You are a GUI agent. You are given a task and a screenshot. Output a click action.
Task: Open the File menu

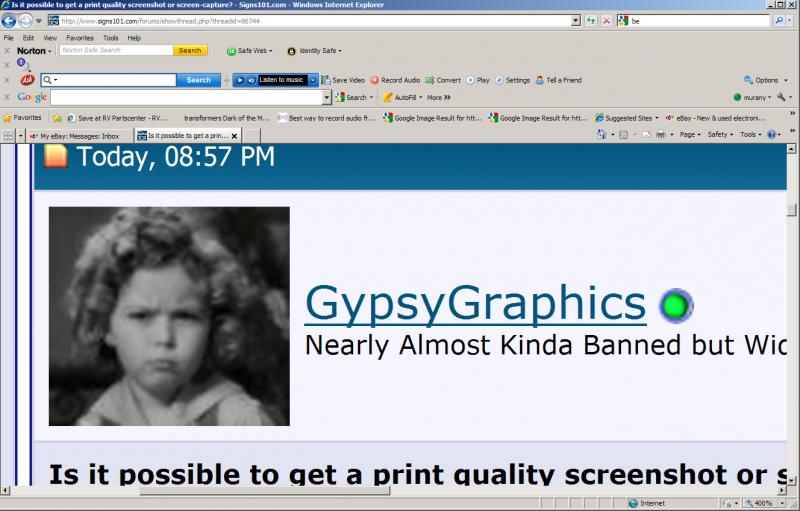tap(9, 38)
